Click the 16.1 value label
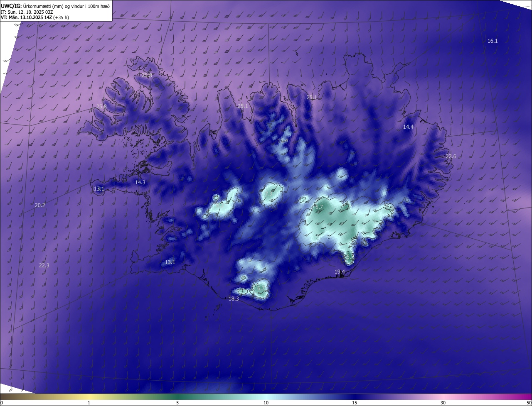 point(493,41)
